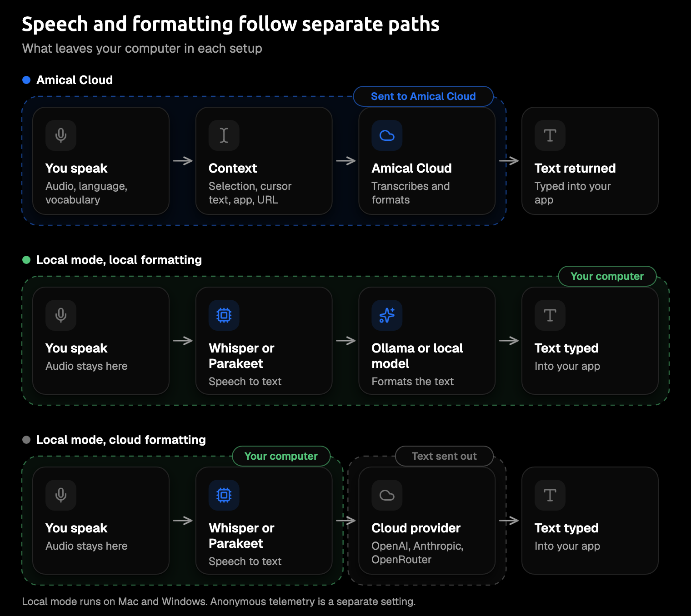Click 'You speak' title in Amical Cloud row
691x616 pixels.
[x=76, y=168]
